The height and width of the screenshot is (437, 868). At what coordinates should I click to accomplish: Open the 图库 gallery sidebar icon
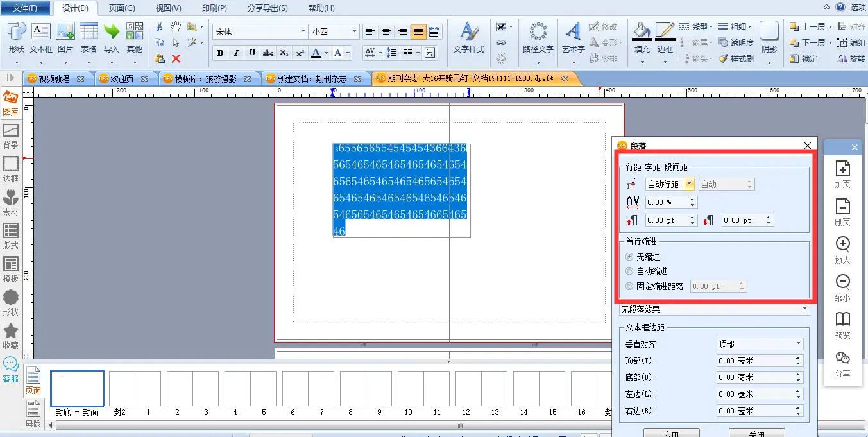pyautogui.click(x=10, y=103)
